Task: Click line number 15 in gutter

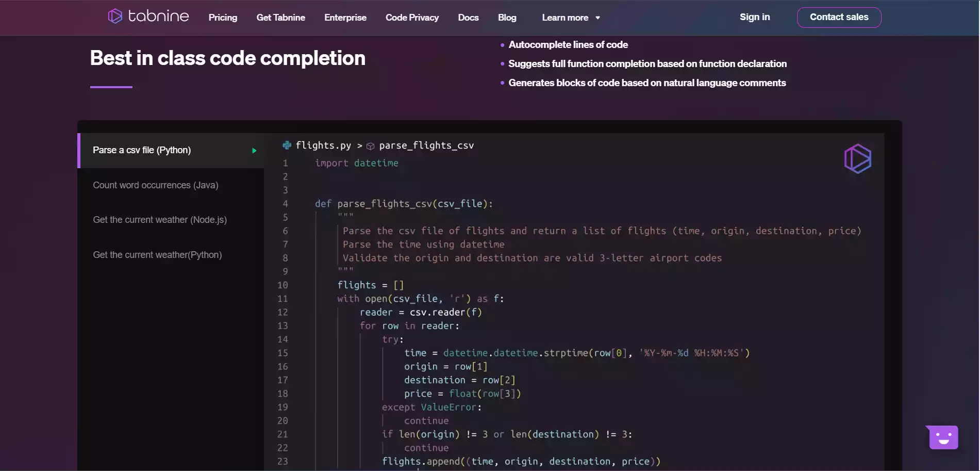Action: click(x=283, y=353)
